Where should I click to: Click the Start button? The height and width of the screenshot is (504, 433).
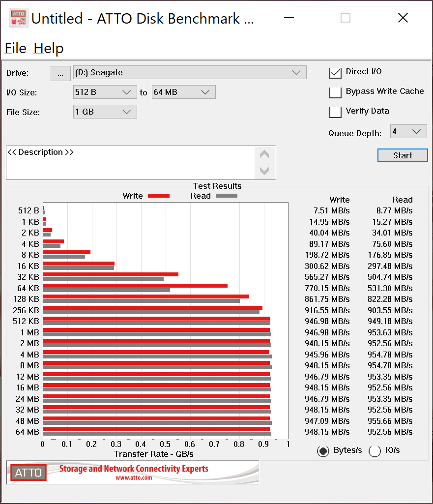[x=403, y=155]
